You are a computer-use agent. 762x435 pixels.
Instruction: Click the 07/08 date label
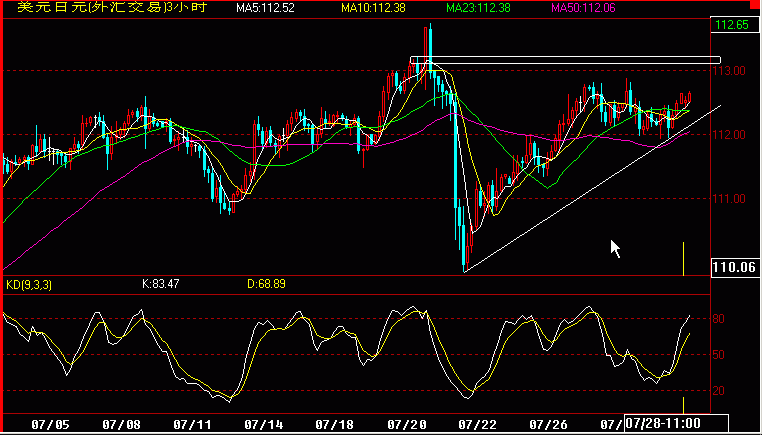pos(121,425)
